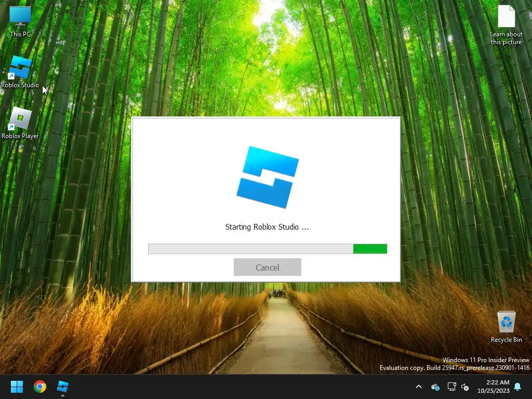
Task: Show hidden system tray icons
Action: pyautogui.click(x=419, y=387)
